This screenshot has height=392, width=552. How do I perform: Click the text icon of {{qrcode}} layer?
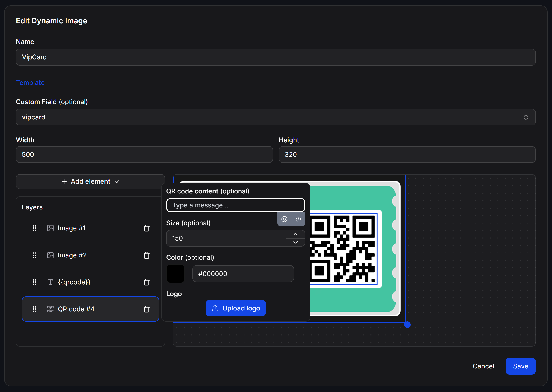click(x=50, y=282)
